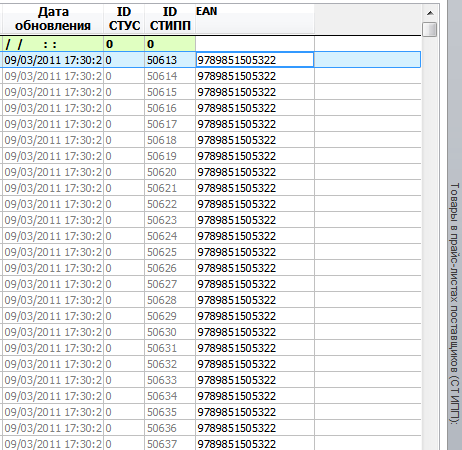
Task: Select ID cell 50636
Action: click(x=170, y=428)
